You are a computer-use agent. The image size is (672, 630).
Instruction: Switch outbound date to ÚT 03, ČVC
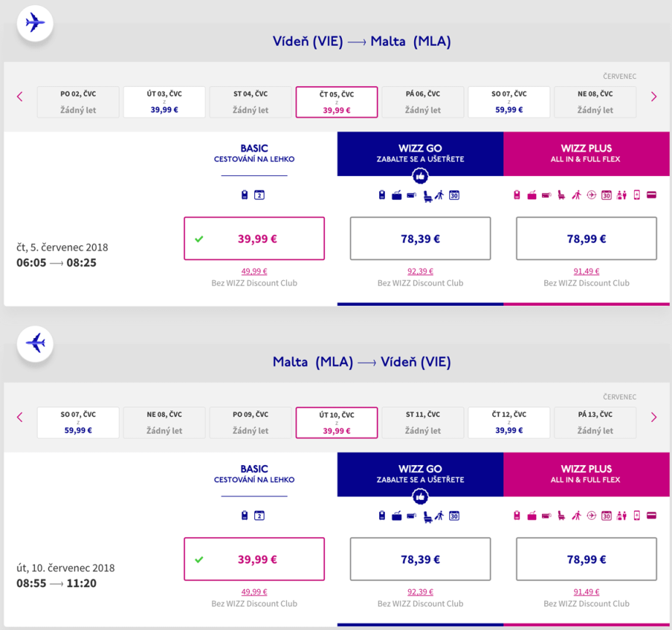(x=164, y=102)
